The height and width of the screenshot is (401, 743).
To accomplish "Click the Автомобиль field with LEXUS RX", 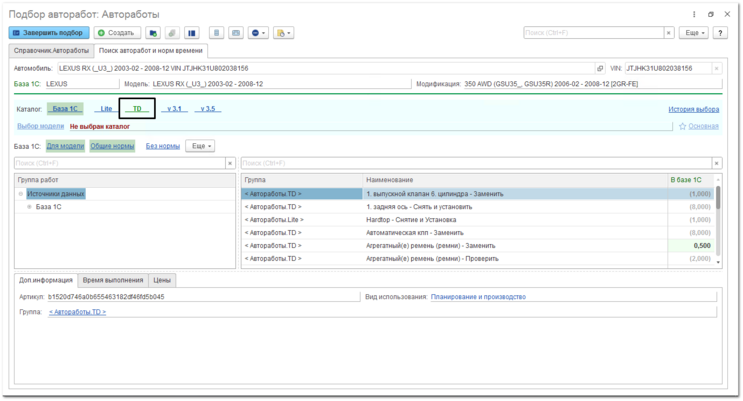I will 326,68.
